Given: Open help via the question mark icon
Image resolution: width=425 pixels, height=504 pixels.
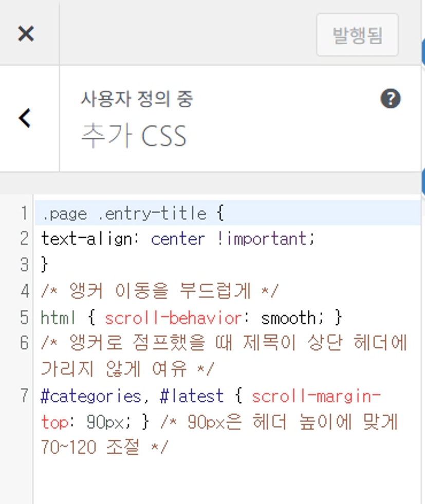Looking at the screenshot, I should pyautogui.click(x=390, y=98).
